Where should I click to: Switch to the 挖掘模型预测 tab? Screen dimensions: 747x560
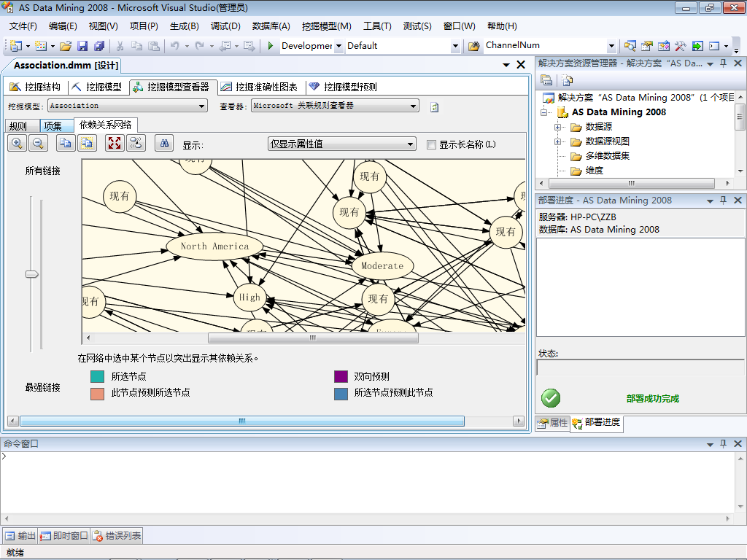point(343,87)
